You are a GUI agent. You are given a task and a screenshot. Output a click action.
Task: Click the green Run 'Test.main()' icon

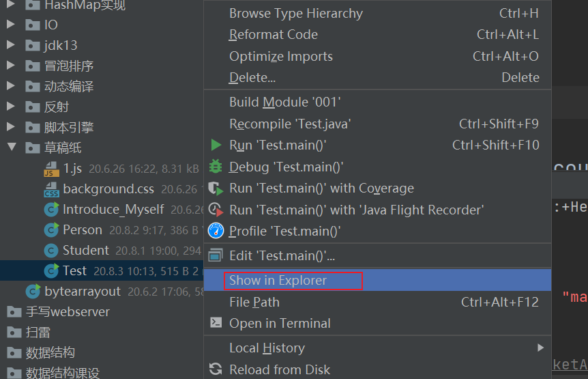[x=216, y=145]
